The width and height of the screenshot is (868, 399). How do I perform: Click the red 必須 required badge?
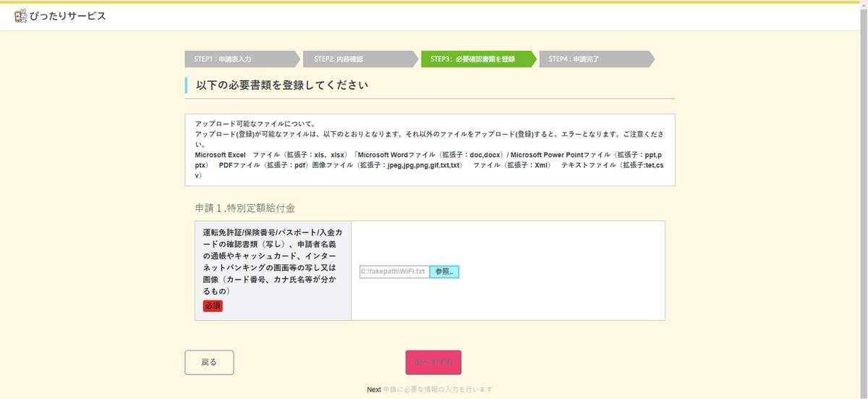point(213,306)
